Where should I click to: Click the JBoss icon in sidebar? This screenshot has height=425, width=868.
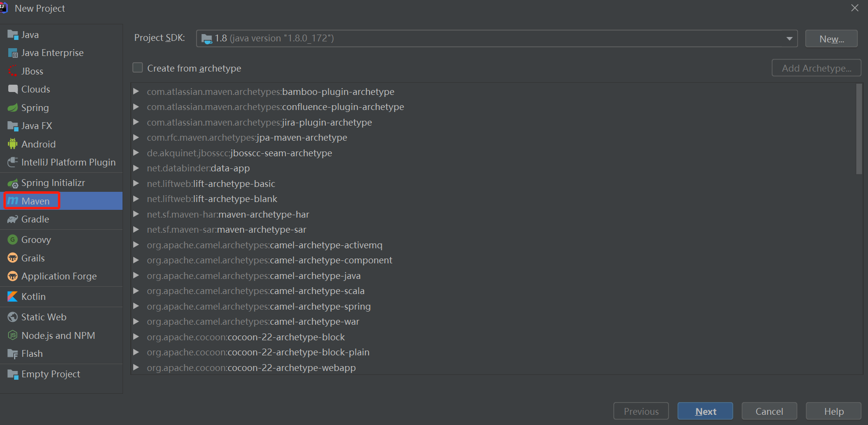click(x=13, y=71)
